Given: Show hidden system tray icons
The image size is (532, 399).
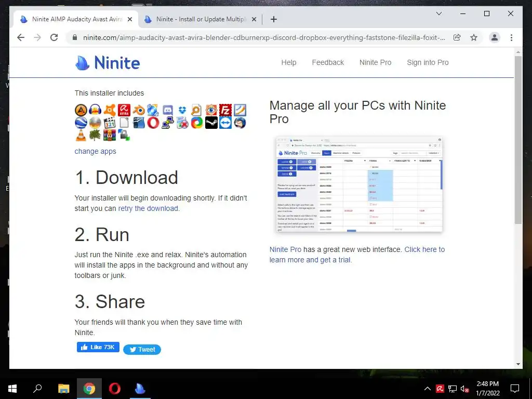Looking at the screenshot, I should click(427, 389).
